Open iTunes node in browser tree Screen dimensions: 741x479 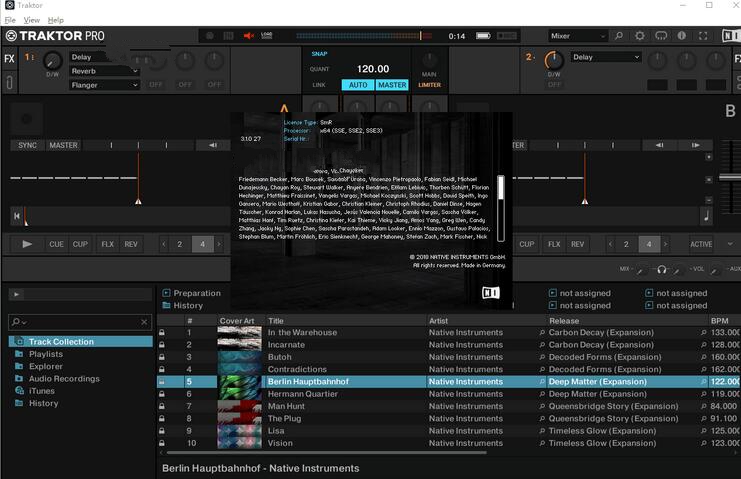(42, 391)
